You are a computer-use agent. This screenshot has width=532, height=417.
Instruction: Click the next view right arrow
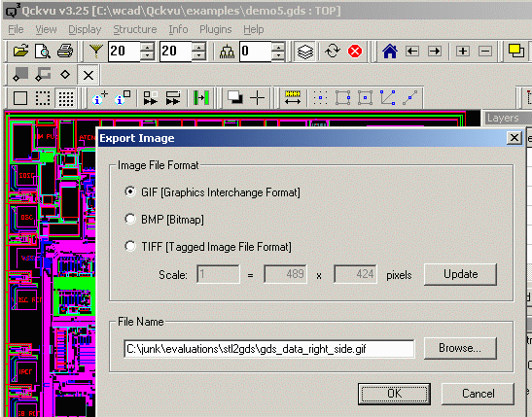coord(435,52)
